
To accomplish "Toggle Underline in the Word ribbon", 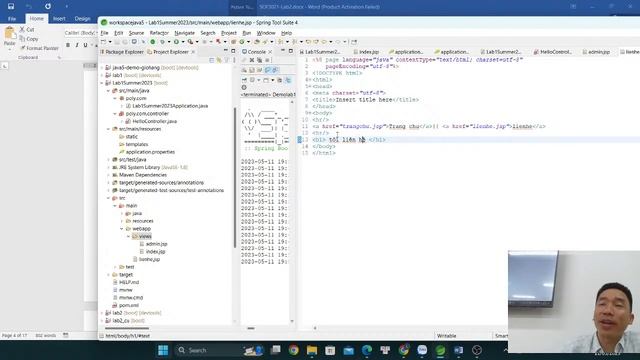I will click(85, 45).
